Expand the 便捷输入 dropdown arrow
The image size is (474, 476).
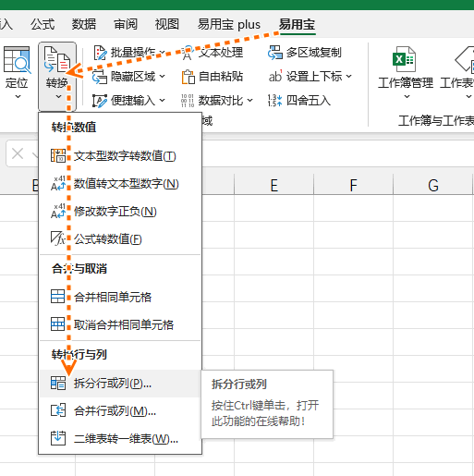tap(163, 100)
